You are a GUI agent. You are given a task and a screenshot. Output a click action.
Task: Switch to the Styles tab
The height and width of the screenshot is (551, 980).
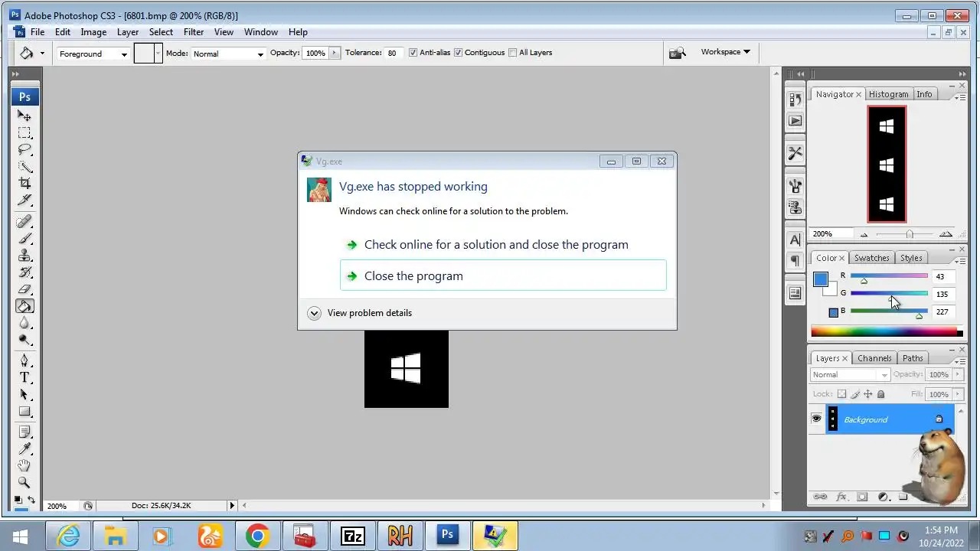911,258
